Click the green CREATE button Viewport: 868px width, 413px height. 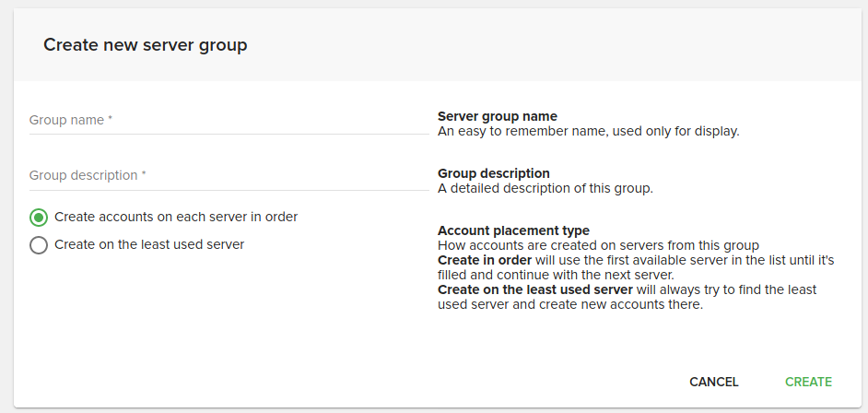click(x=808, y=382)
